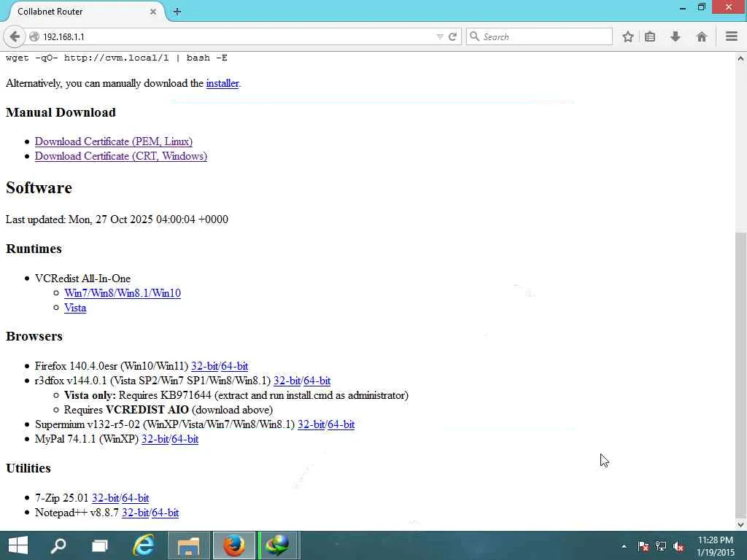Open the installer link

pyautogui.click(x=222, y=83)
